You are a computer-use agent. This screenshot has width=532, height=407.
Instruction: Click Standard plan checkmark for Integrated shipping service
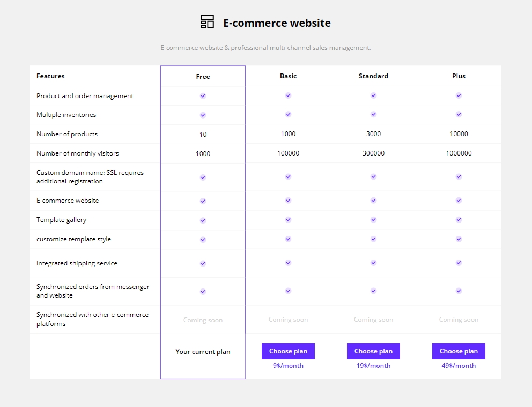coord(373,263)
